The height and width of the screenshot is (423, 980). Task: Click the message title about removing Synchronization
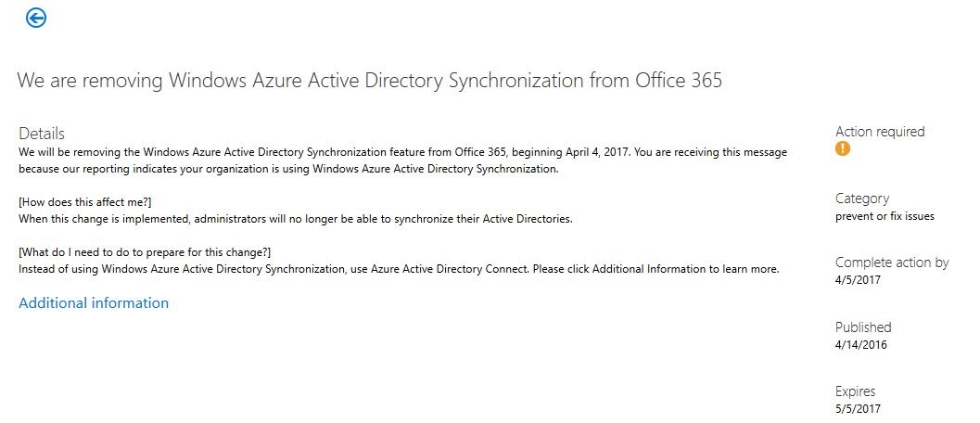tap(369, 80)
